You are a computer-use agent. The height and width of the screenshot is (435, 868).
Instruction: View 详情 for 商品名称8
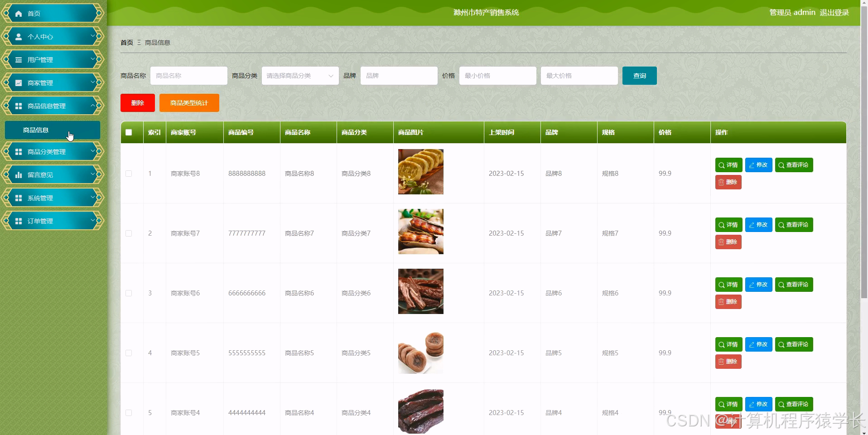(728, 165)
